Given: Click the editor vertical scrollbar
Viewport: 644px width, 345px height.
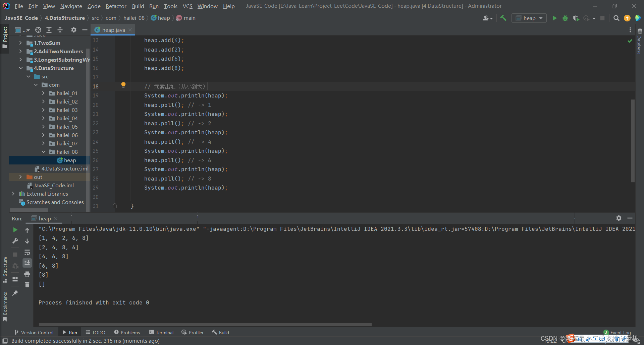Looking at the screenshot, I should (x=633, y=141).
